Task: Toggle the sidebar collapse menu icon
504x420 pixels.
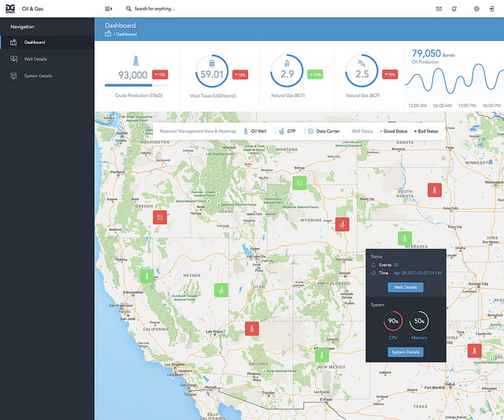Action: (x=109, y=9)
